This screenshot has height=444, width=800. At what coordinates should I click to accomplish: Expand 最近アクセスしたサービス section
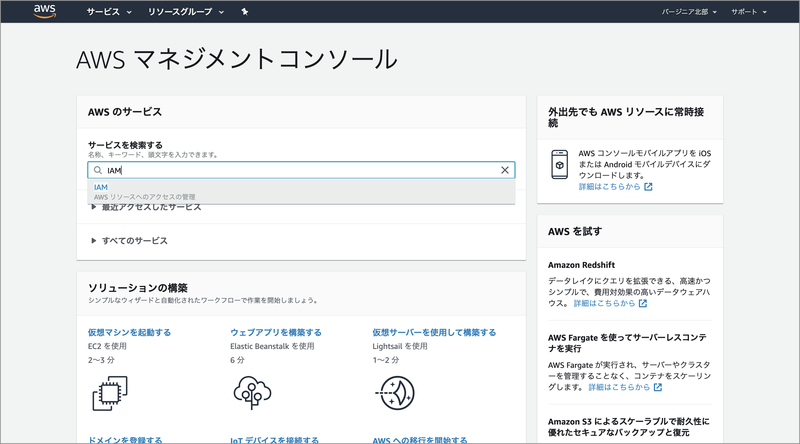(146, 207)
